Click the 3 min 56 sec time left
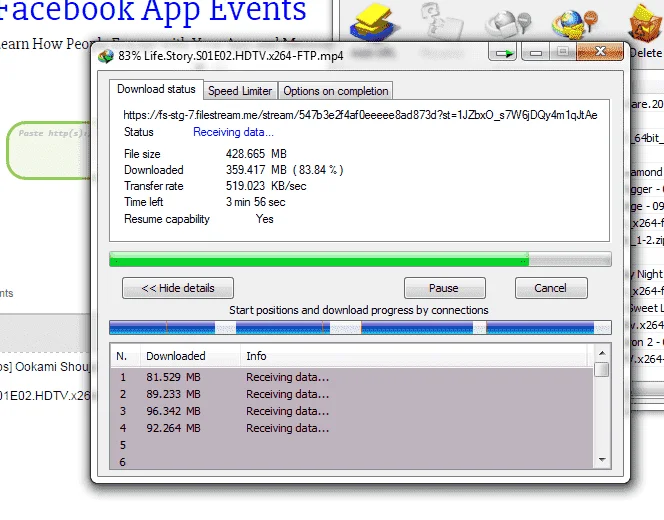 [x=255, y=202]
